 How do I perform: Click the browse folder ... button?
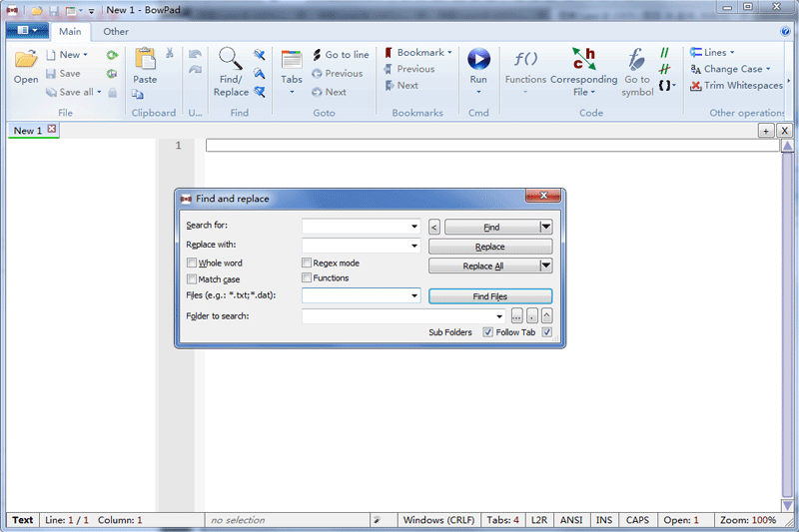[516, 316]
